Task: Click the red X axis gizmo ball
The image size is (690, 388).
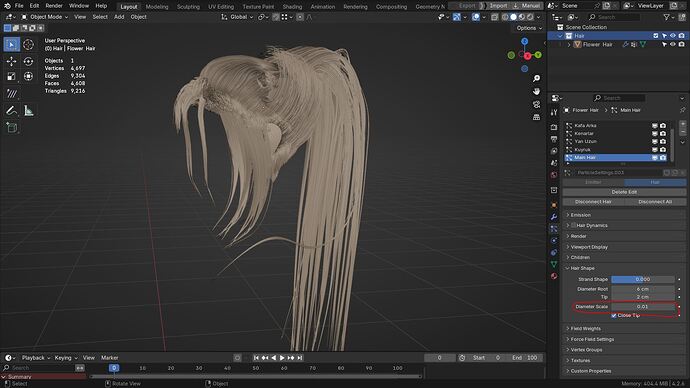Action: pyautogui.click(x=527, y=56)
